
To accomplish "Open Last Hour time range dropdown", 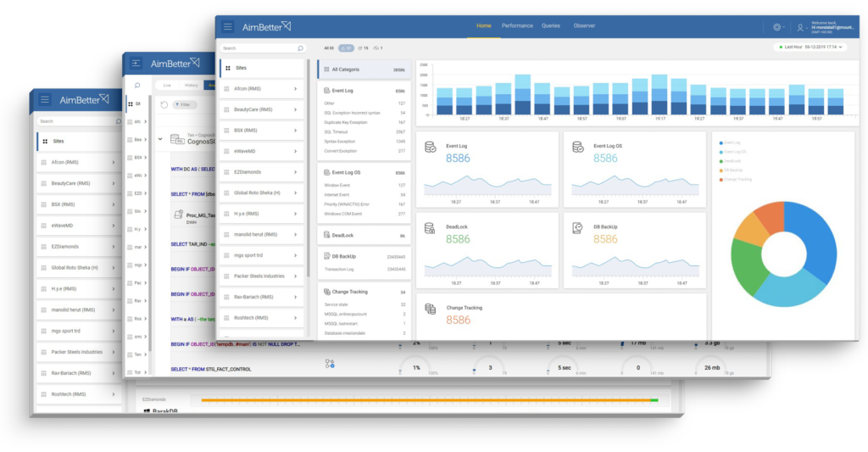I will pos(810,47).
